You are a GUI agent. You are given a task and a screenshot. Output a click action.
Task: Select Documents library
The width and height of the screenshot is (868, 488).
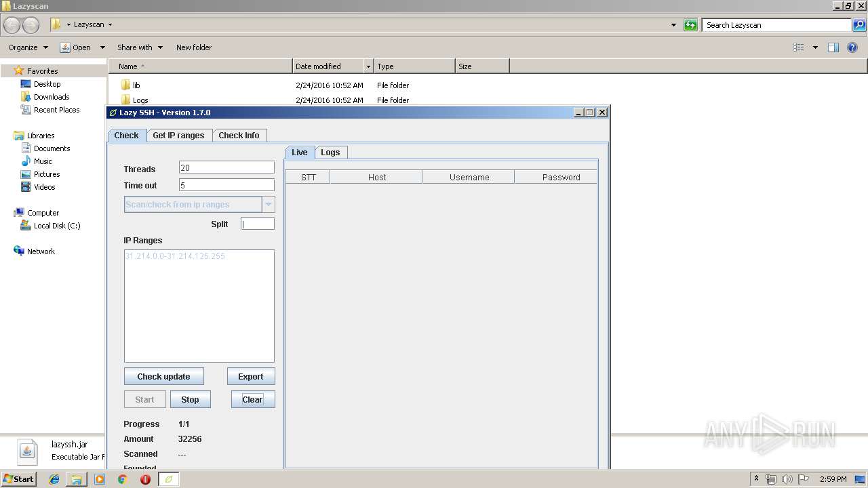52,148
